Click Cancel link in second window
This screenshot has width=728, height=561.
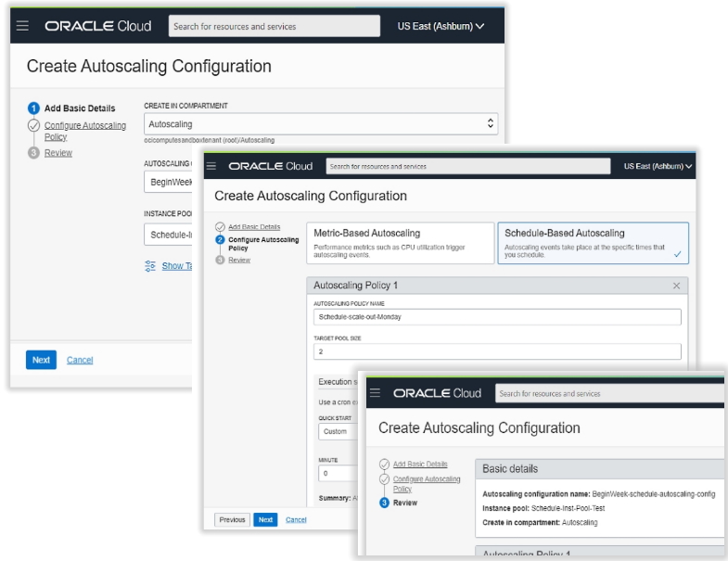pyautogui.click(x=296, y=519)
